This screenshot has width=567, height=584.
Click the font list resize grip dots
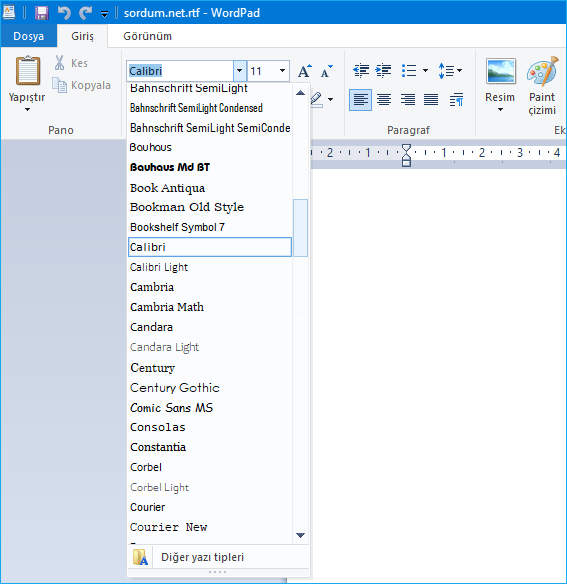point(218,572)
